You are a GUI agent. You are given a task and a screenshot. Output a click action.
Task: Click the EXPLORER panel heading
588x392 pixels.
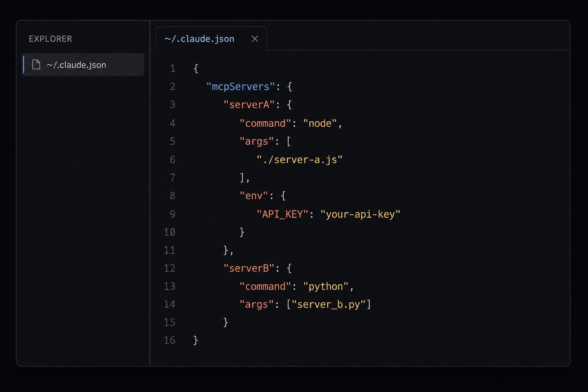pyautogui.click(x=51, y=39)
